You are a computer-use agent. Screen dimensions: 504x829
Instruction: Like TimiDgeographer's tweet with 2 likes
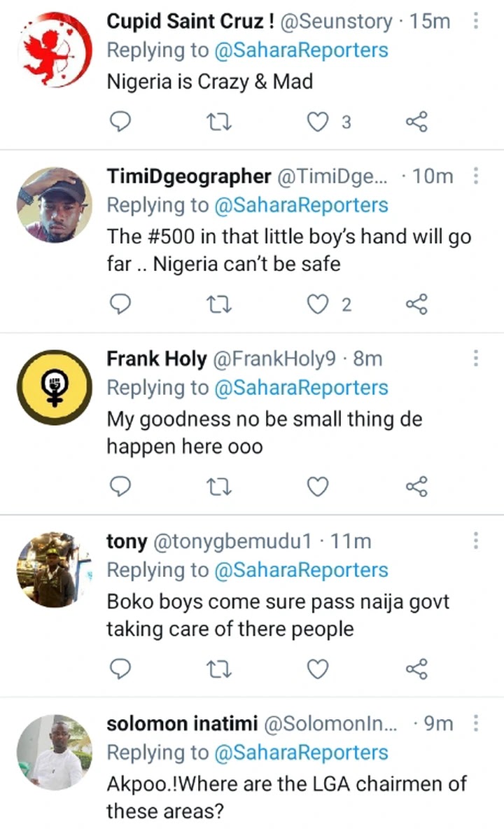(x=318, y=305)
